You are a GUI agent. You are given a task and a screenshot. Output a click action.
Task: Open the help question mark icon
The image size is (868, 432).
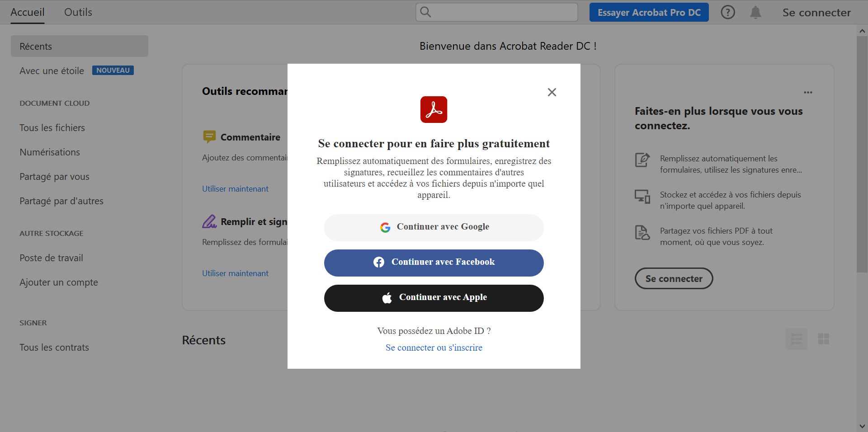pos(728,12)
